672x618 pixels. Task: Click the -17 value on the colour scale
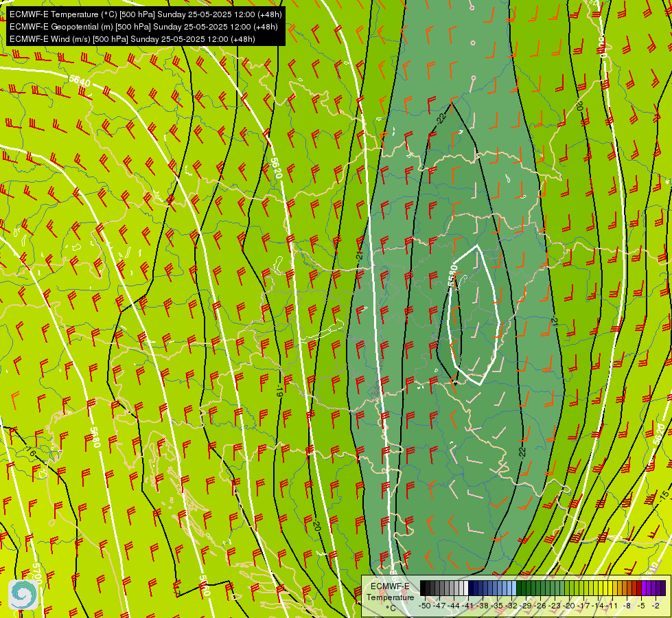[x=583, y=606]
